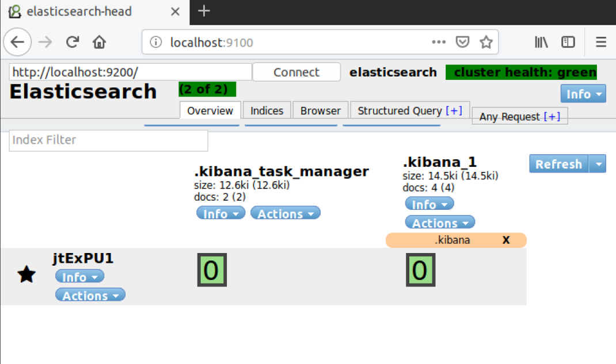This screenshot has height=364, width=616.
Task: Click size: 14.5ki (14.5ki) text
Action: coord(450,176)
